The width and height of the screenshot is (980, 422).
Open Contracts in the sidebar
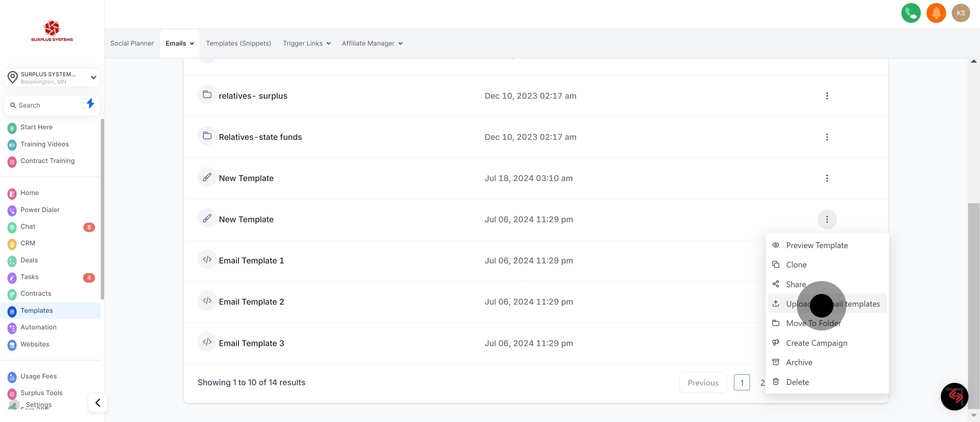(x=36, y=294)
